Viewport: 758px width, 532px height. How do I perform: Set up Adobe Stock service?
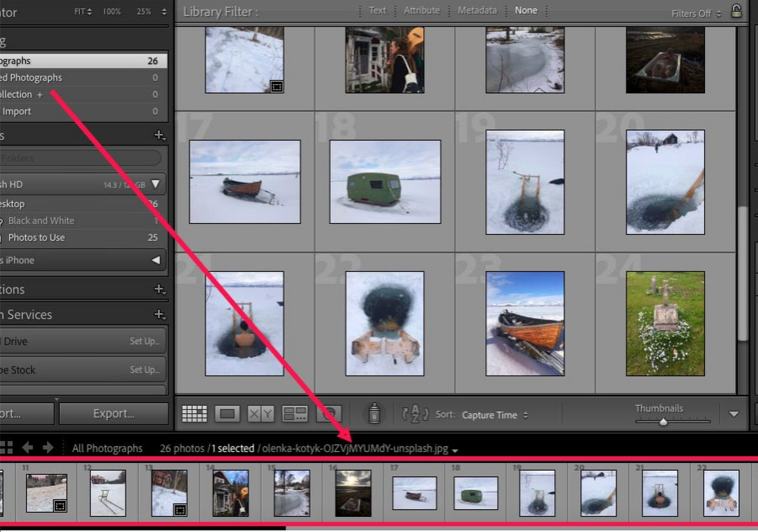point(144,369)
